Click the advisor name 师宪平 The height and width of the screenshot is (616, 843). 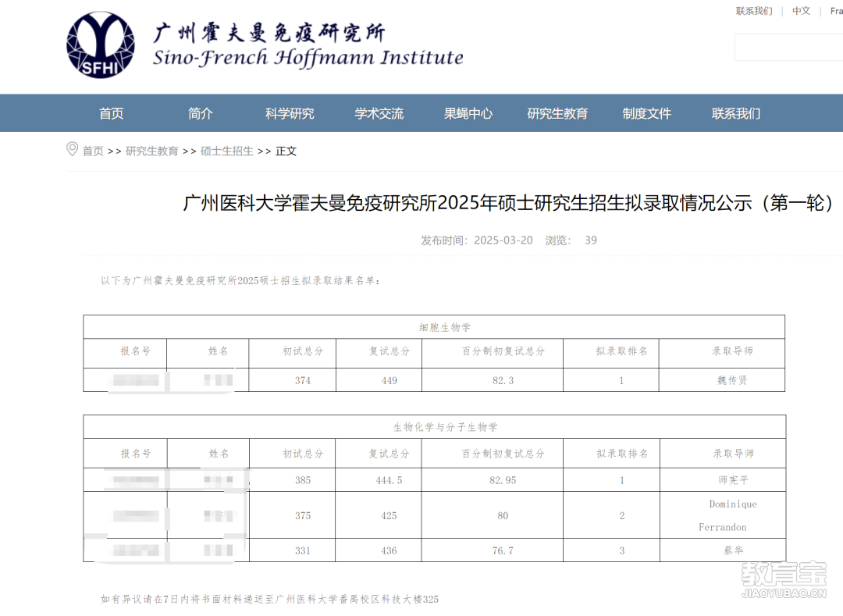733,480
